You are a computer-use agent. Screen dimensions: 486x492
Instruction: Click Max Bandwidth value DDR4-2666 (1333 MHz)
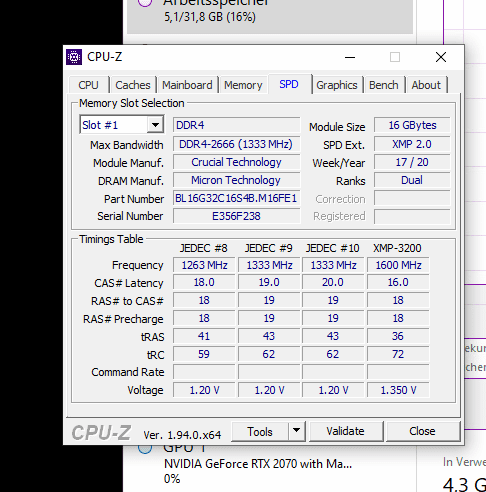pyautogui.click(x=236, y=144)
